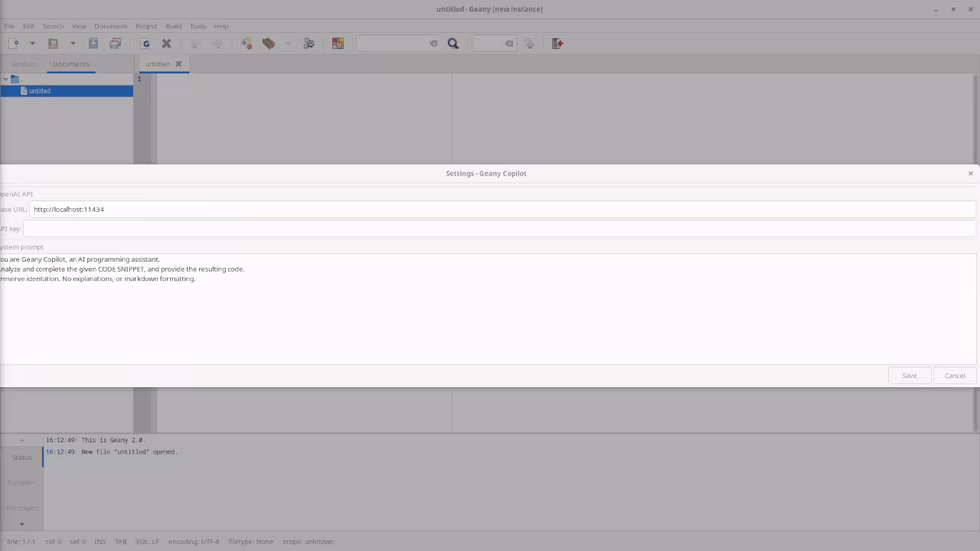This screenshot has width=980, height=551.
Task: Expand the Open button dropdown arrow
Action: click(x=73, y=43)
